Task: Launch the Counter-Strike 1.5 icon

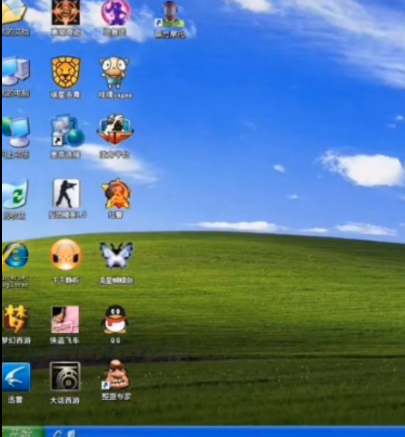Action: coord(66,194)
